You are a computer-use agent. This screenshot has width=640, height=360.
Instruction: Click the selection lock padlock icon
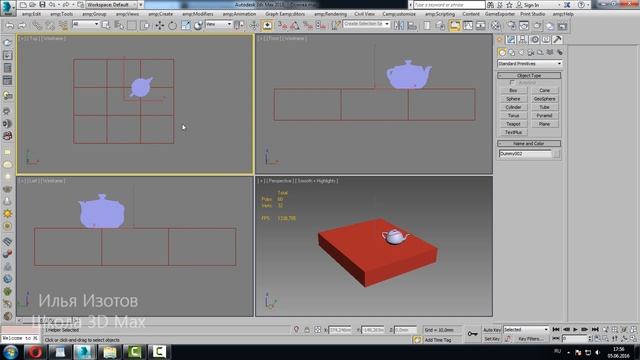307,330
